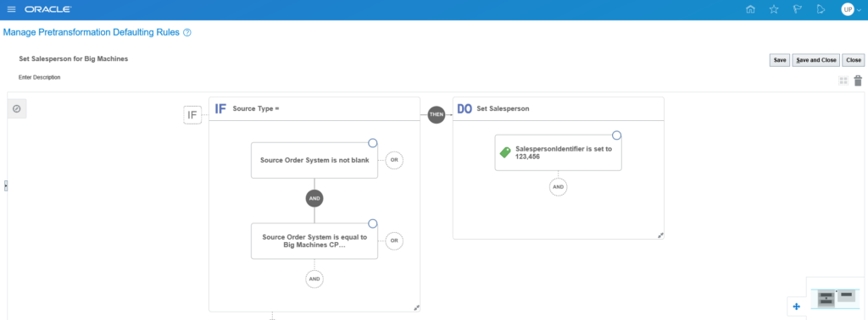The image size is (868, 320).
Task: Click the Close button
Action: pos(854,60)
